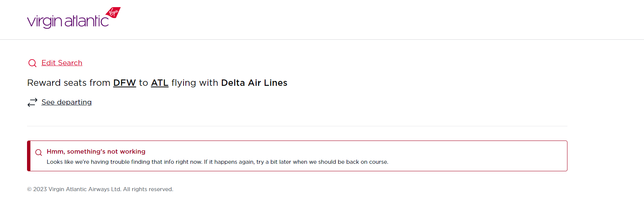The width and height of the screenshot is (644, 205).
Task: Click the red Virgin tail fin emblem
Action: pos(113,12)
